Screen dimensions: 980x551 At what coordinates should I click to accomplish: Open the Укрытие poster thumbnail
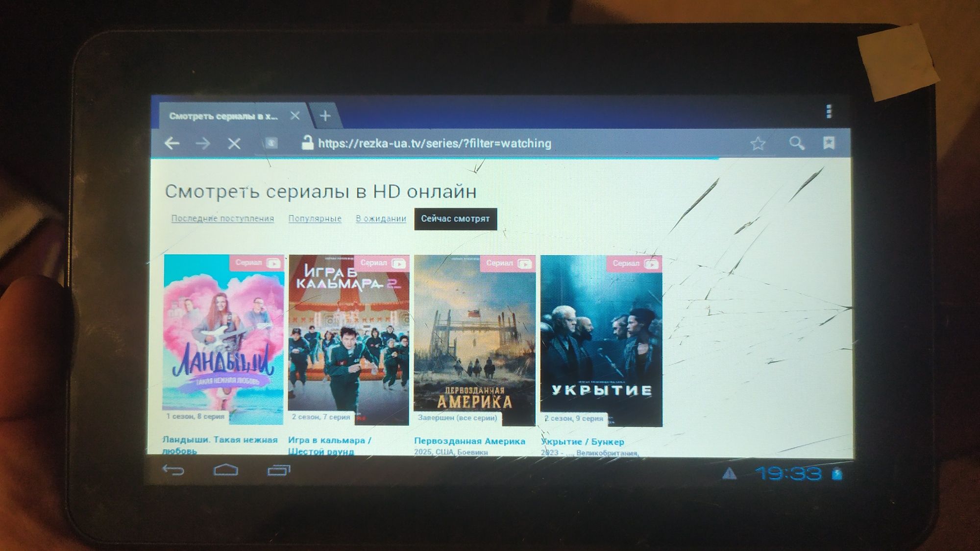coord(601,341)
